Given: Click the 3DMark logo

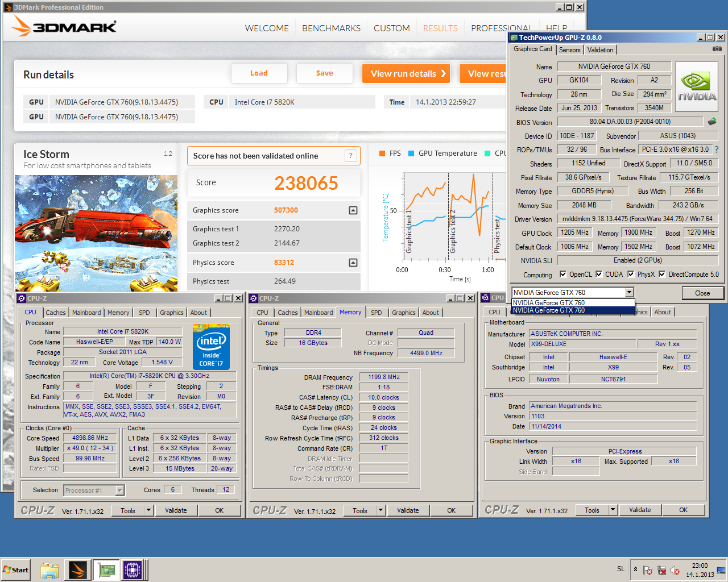Looking at the screenshot, I should coord(64,26).
